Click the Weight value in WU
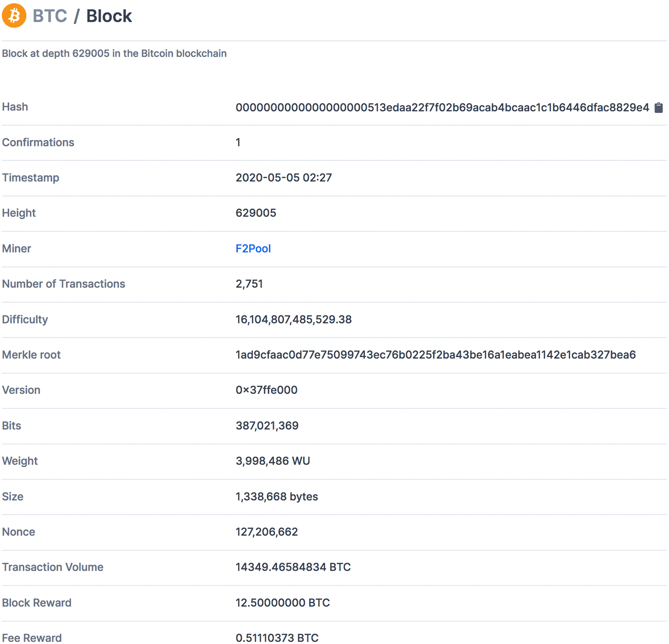Viewport: 669px width, 644px height. (x=272, y=461)
